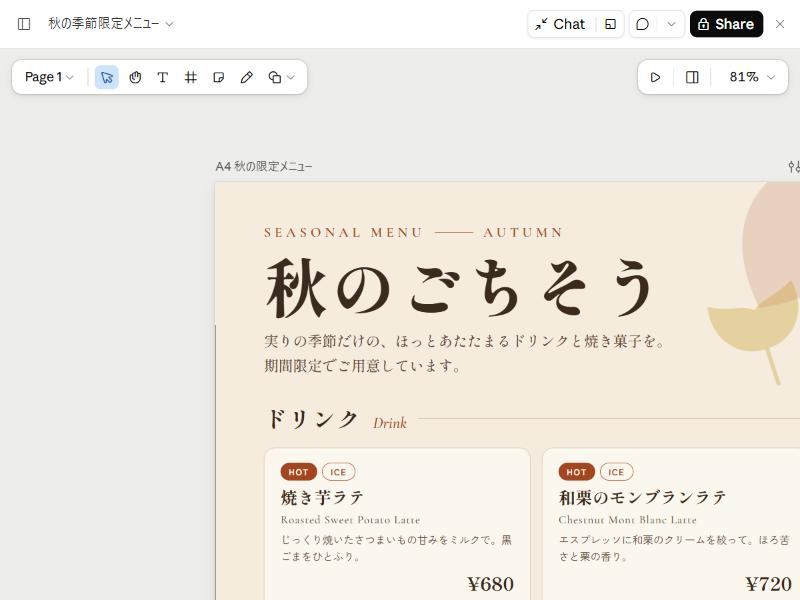The image size is (800, 600).
Task: Select the Sticky note tool
Action: pos(218,77)
